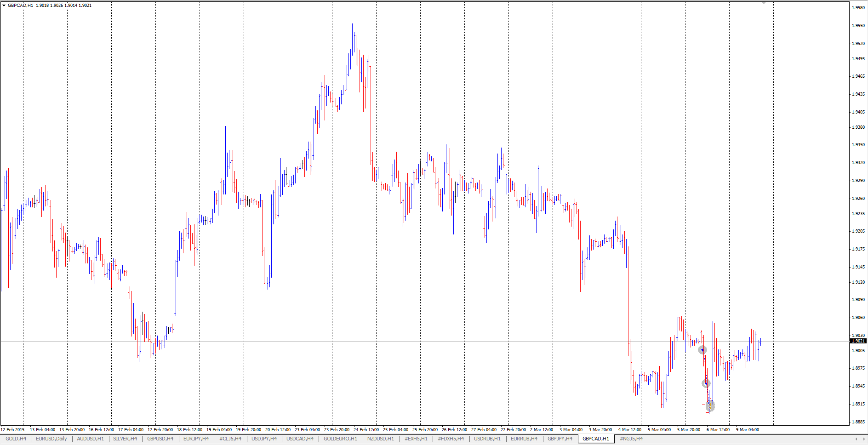This screenshot has height=445, width=868.
Task: Switch to the SILVER,H4 tab
Action: coord(125,439)
